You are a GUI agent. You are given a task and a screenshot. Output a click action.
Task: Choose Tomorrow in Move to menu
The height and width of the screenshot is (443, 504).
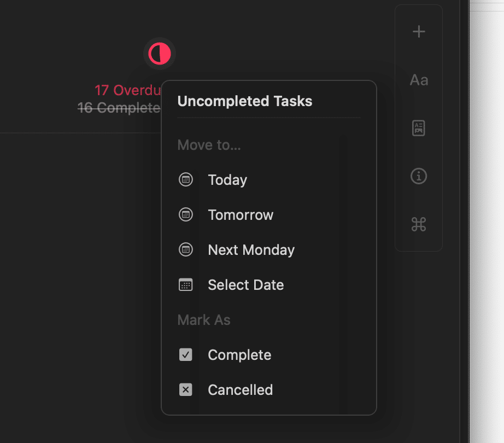click(x=269, y=214)
